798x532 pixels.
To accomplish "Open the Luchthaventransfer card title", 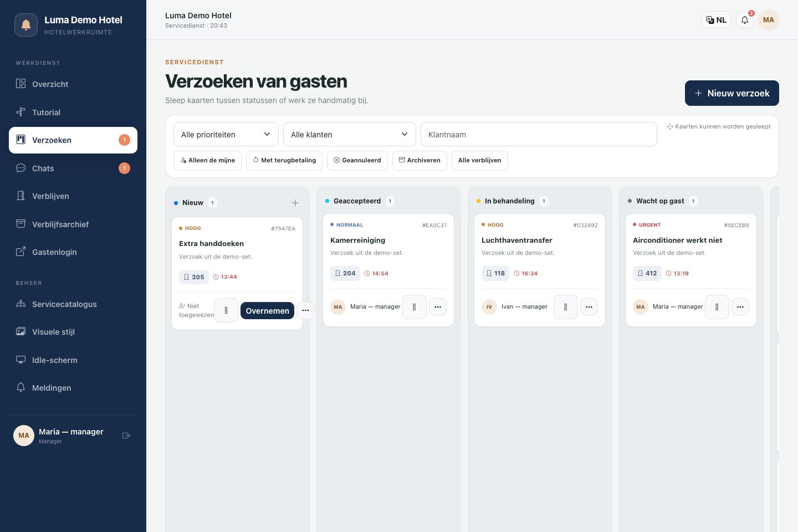I will click(517, 241).
